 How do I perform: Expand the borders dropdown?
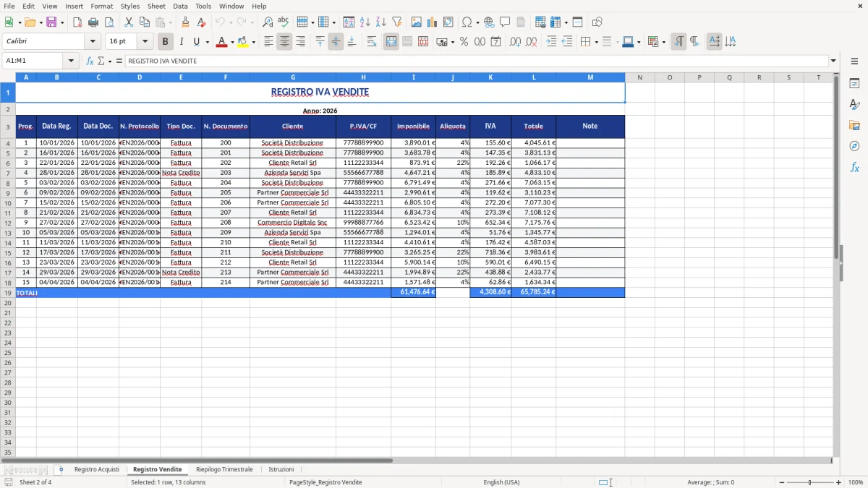[x=596, y=41]
